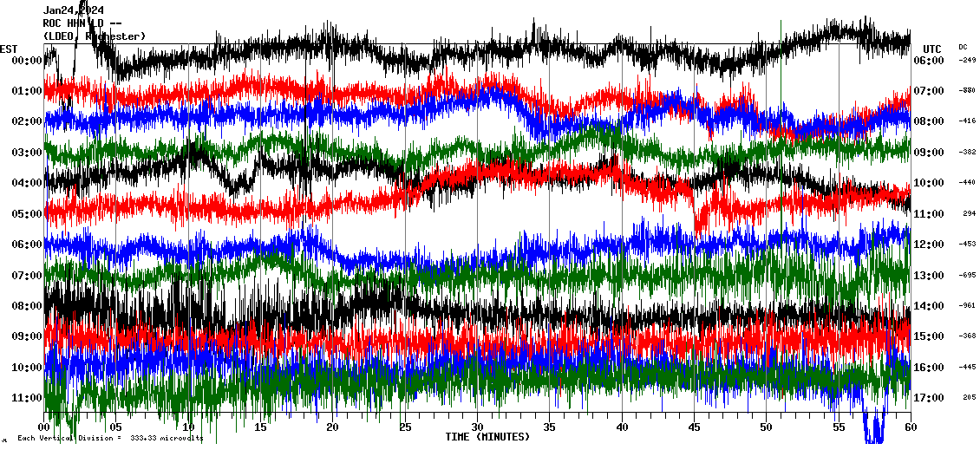The height and width of the screenshot is (450, 980).
Task: Click the (LDEO, Rochester) subtitle text
Action: pyautogui.click(x=95, y=36)
